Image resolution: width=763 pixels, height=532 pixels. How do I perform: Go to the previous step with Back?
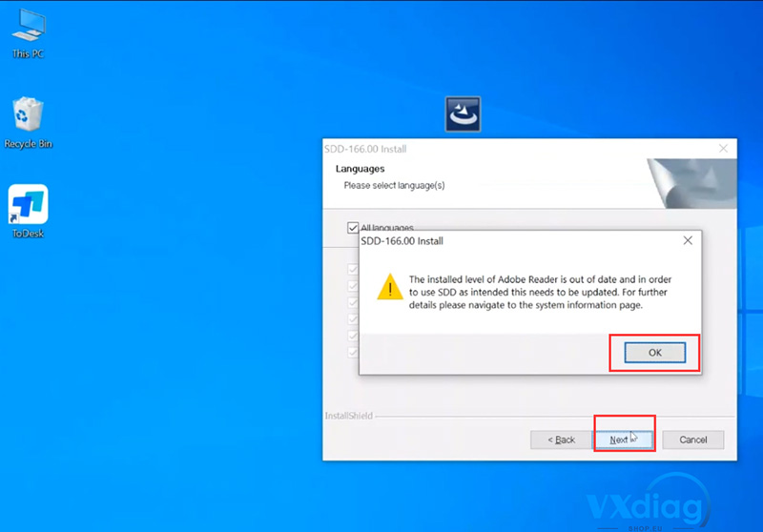(x=561, y=440)
